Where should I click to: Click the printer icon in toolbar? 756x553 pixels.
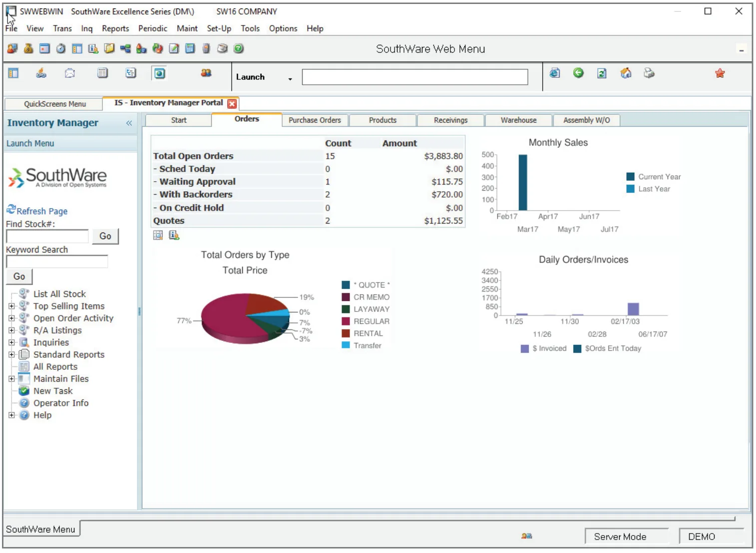tap(649, 73)
